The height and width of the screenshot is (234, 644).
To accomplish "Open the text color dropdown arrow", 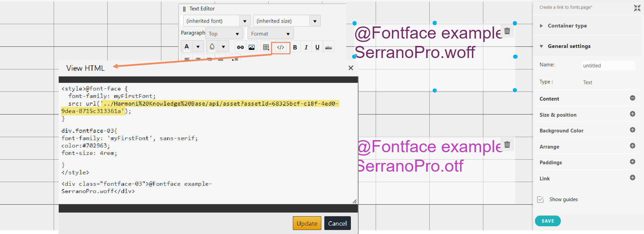I will pos(198,47).
